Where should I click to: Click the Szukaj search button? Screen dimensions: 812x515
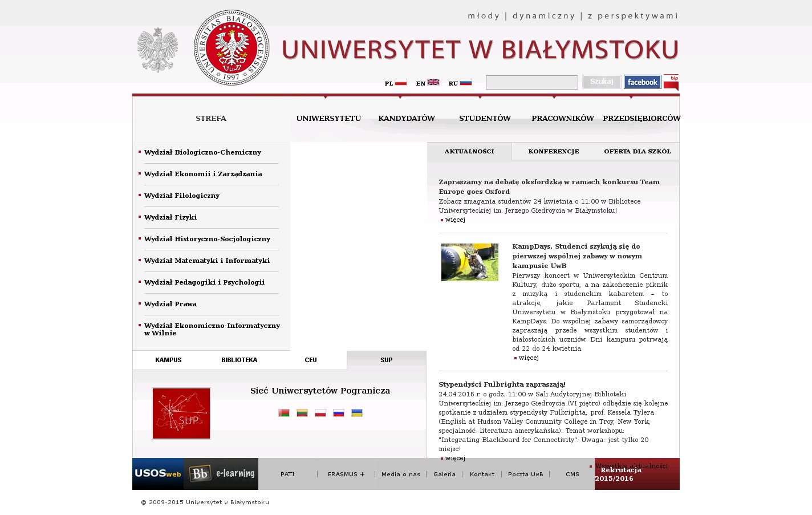point(602,82)
